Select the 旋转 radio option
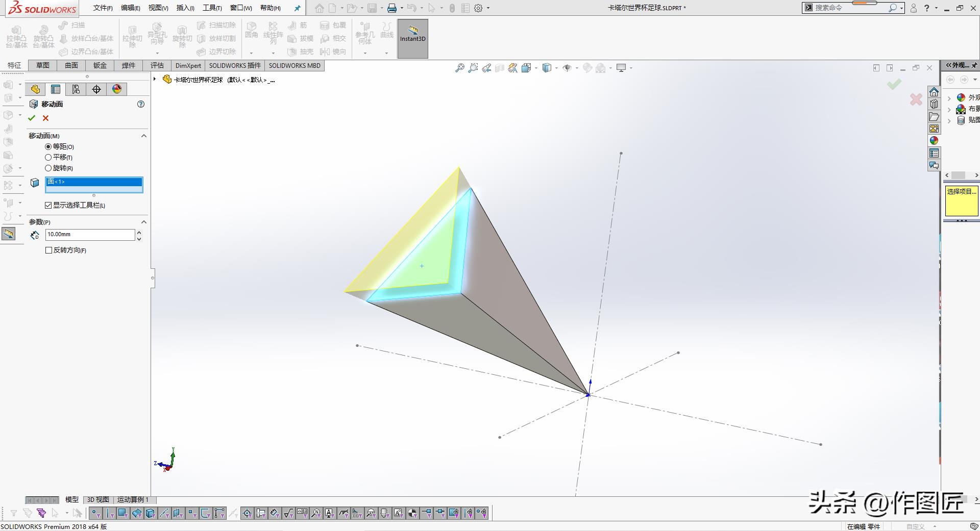The image size is (980, 531). click(x=48, y=168)
